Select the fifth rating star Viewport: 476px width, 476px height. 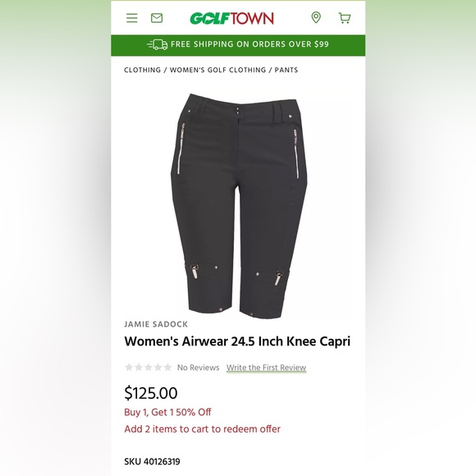[167, 368]
